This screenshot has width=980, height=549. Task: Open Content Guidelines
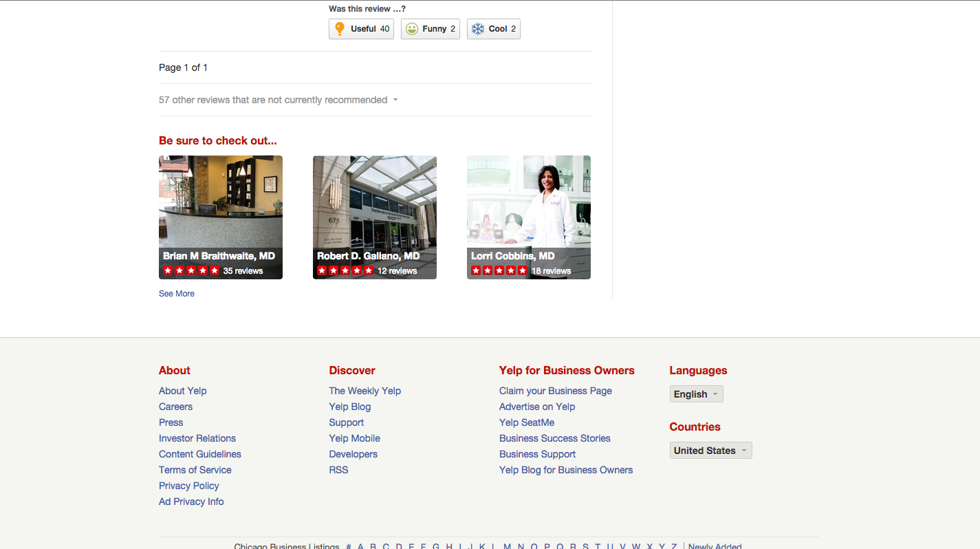click(x=200, y=454)
